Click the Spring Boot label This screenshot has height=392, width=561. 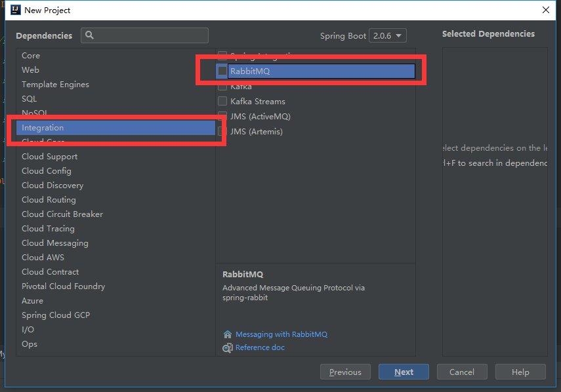343,36
